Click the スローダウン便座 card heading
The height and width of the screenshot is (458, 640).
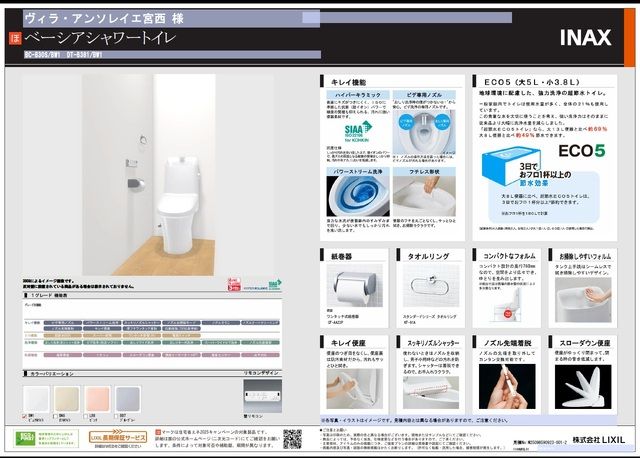pos(585,343)
